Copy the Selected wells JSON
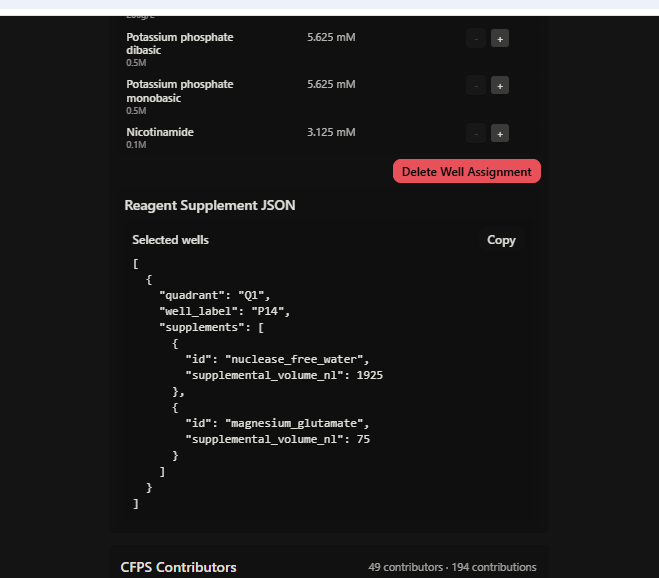 (x=501, y=240)
